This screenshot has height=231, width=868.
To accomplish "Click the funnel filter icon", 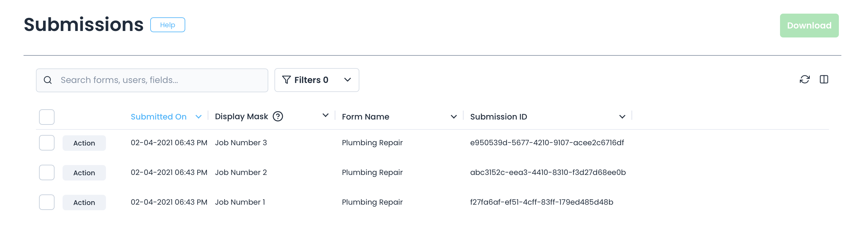I will click(286, 80).
